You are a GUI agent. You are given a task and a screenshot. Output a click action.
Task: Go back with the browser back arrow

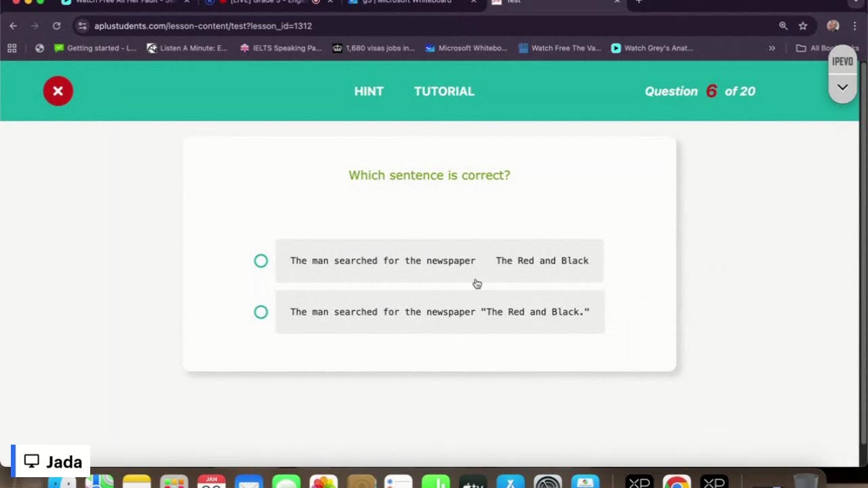click(14, 26)
